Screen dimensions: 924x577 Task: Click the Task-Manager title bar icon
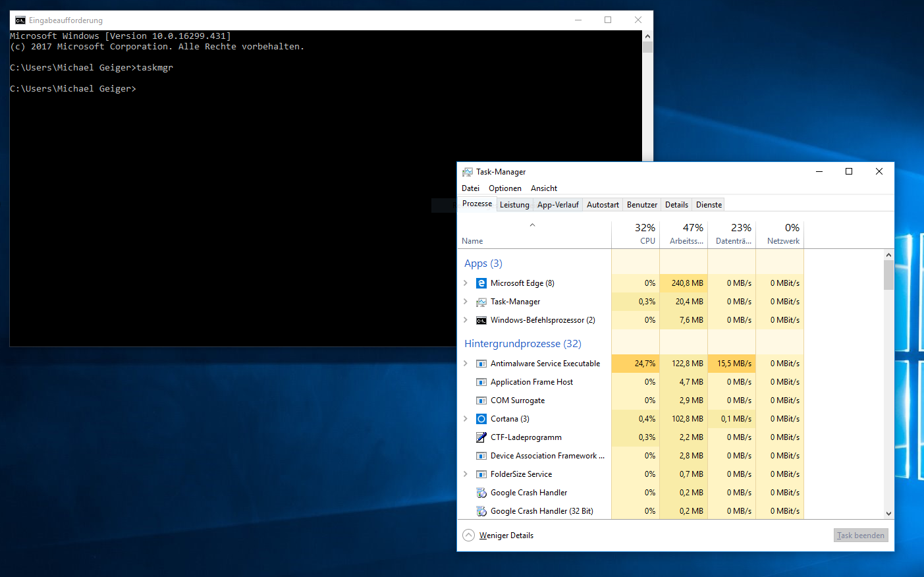(x=468, y=172)
